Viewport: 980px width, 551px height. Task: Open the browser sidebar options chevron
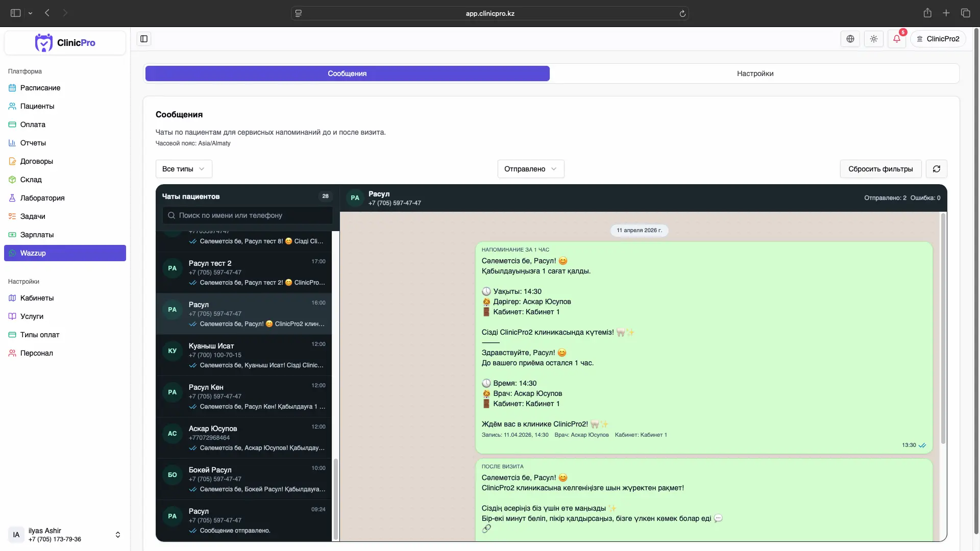[30, 13]
